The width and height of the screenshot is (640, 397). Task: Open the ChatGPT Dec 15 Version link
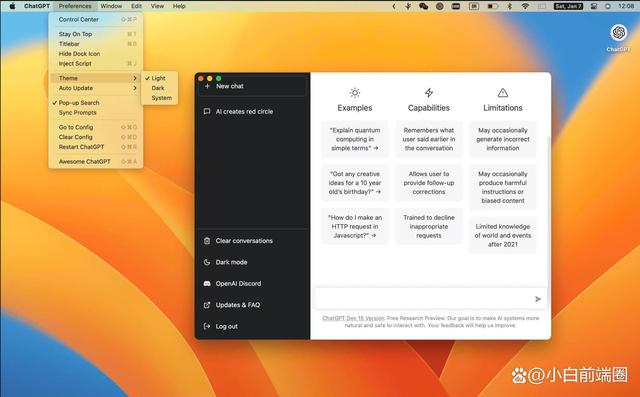(x=353, y=318)
